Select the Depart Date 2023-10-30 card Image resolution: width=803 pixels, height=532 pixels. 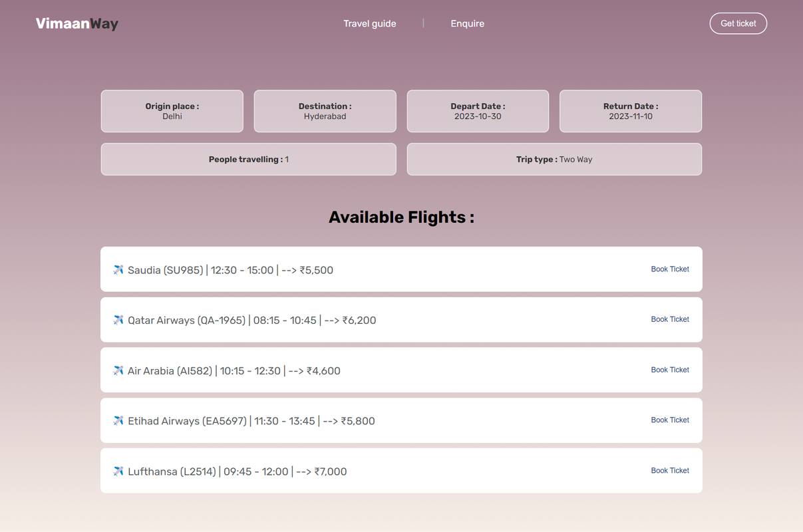coord(478,111)
